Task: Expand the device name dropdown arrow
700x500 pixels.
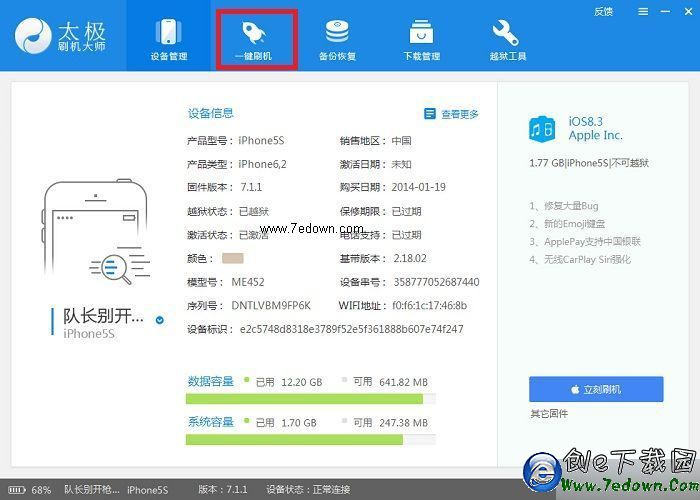Action: pyautogui.click(x=159, y=320)
